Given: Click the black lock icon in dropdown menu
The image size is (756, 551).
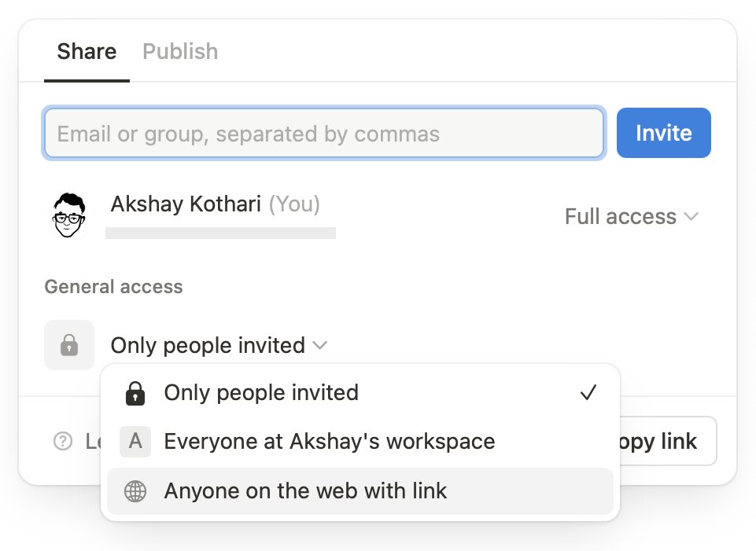Looking at the screenshot, I should [x=135, y=394].
